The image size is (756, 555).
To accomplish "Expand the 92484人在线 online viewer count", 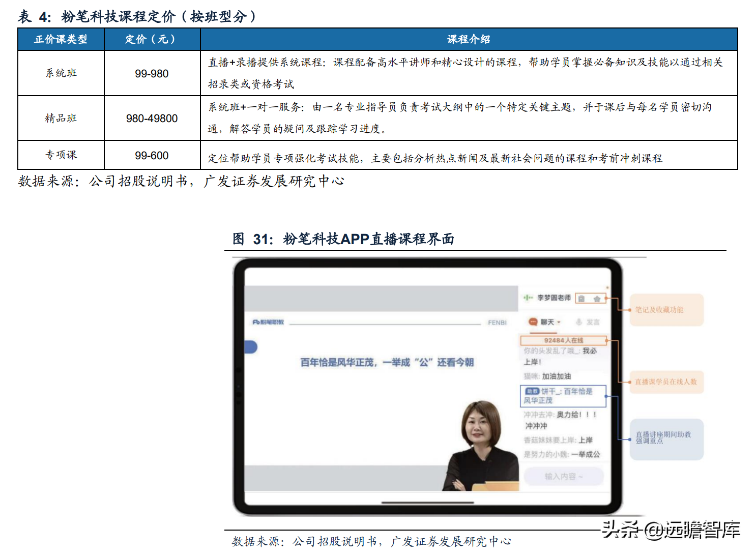I will coord(563,340).
